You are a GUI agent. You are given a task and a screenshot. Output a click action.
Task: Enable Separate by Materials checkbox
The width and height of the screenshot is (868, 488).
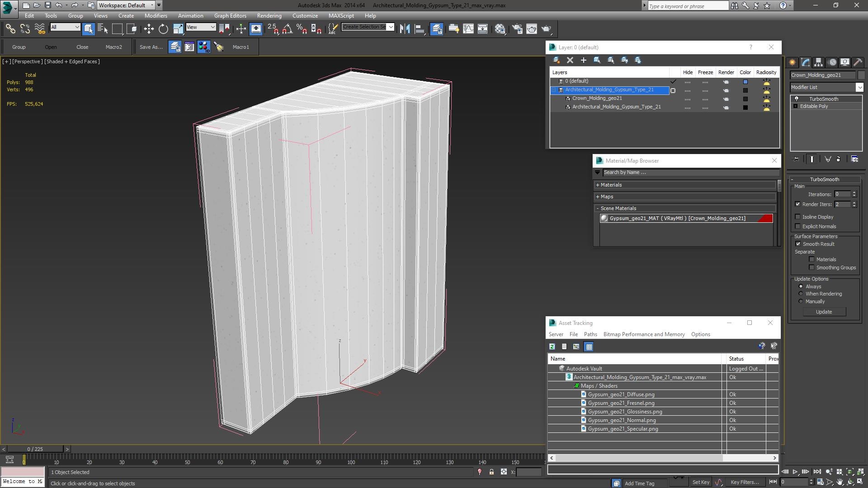point(812,259)
